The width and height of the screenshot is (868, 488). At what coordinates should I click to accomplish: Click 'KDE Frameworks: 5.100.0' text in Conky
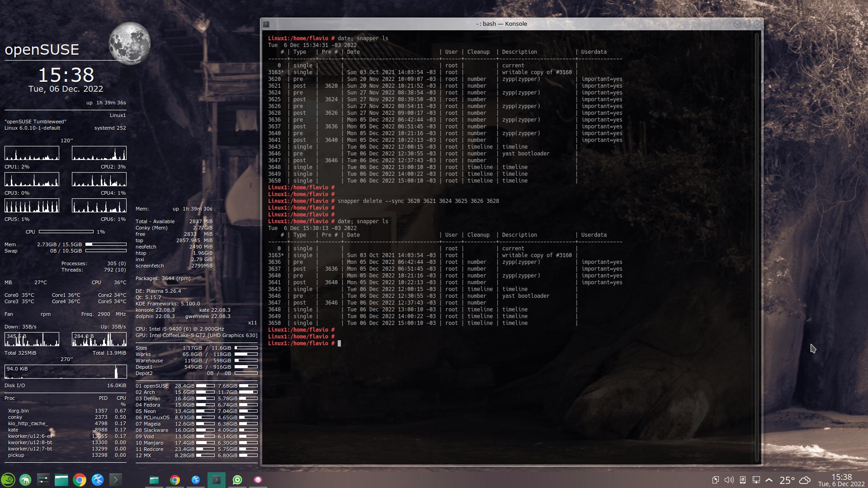[x=168, y=304]
